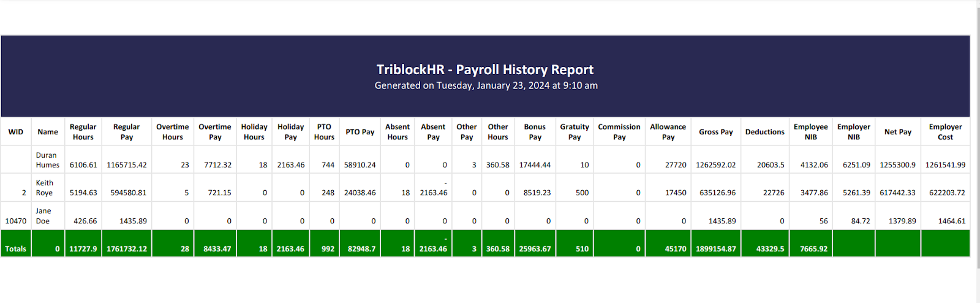
Task: Select the WID column header
Action: (16, 132)
